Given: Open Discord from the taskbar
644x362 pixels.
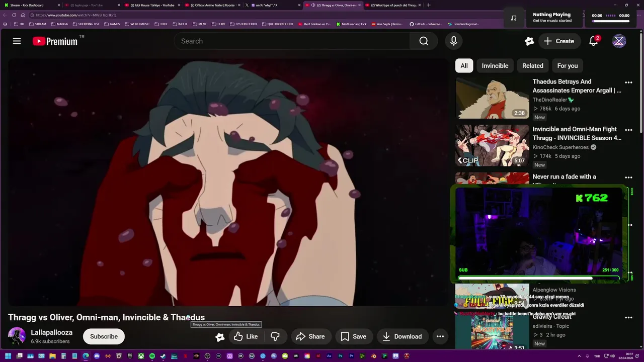Looking at the screenshot, I should [x=97, y=356].
